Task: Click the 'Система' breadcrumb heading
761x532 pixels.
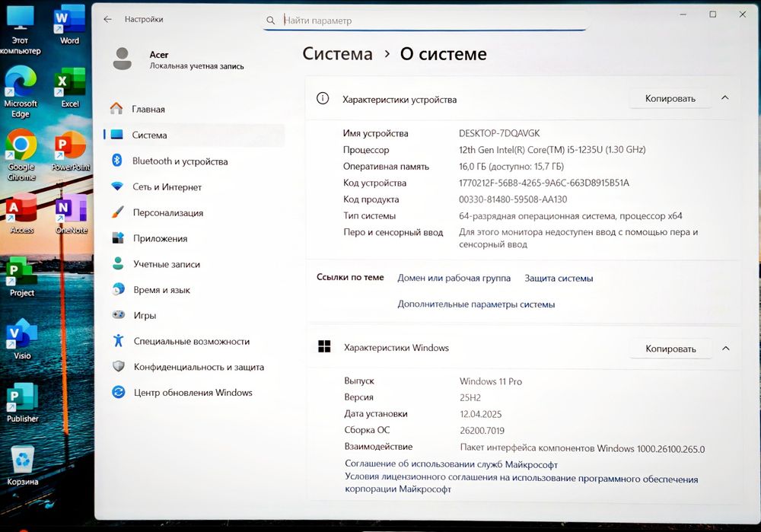Action: click(x=338, y=53)
